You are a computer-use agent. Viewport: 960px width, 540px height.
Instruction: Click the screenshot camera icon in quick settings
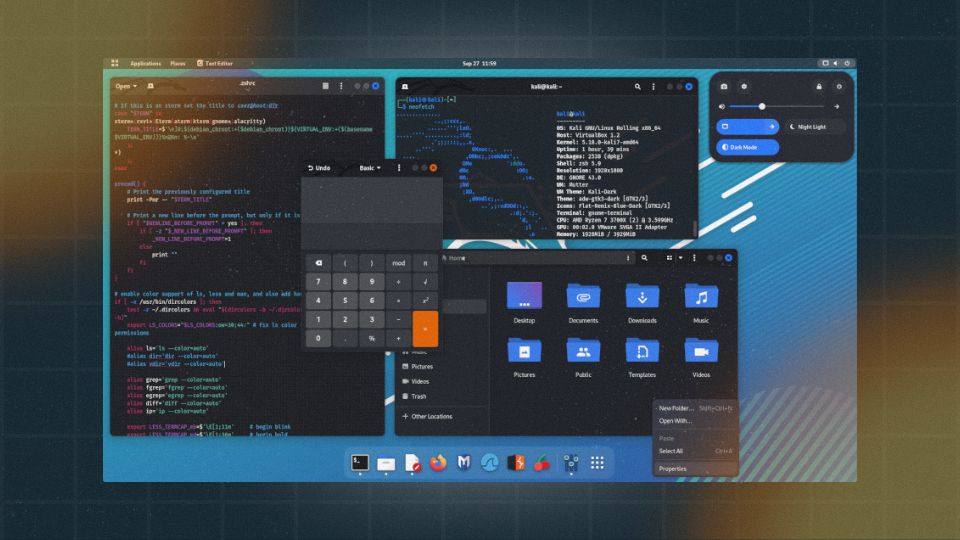(x=724, y=86)
